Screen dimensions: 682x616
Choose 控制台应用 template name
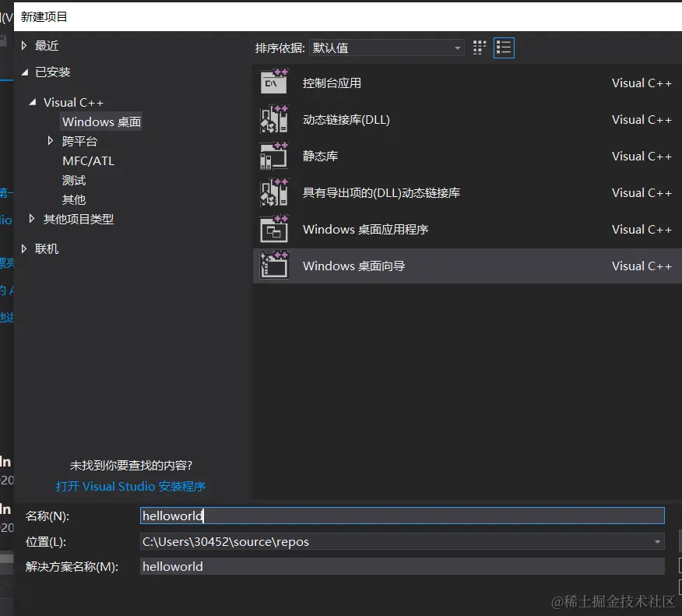(332, 83)
